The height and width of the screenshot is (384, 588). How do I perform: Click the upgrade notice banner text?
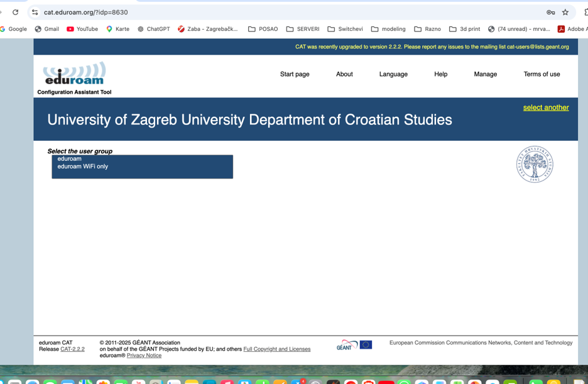pyautogui.click(x=432, y=47)
